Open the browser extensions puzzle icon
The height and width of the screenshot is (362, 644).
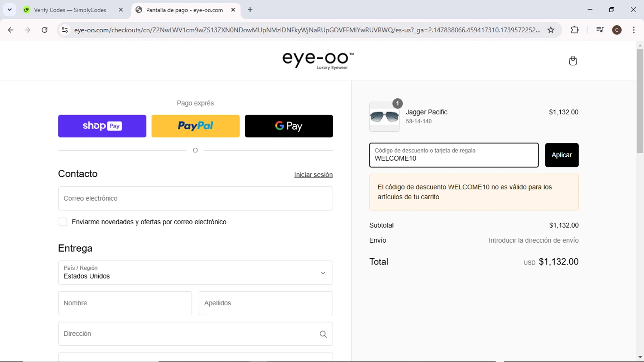pyautogui.click(x=574, y=30)
